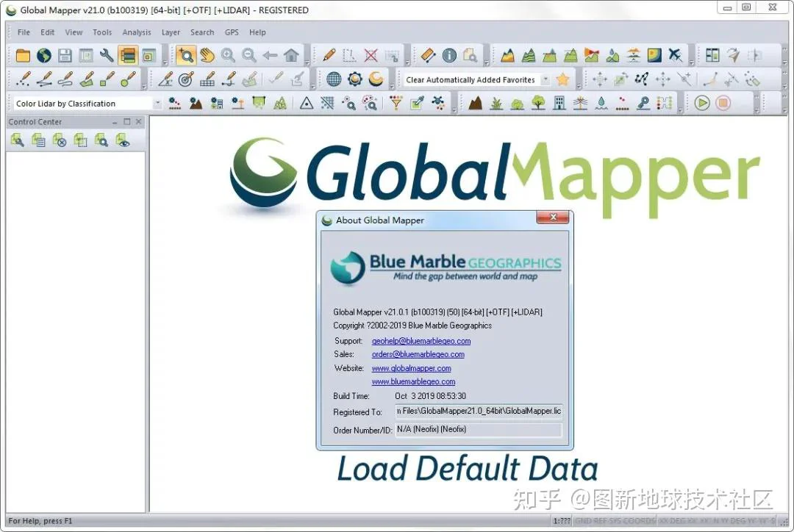Screen dimensions: 794x532
Task: Open the Search menu
Action: point(202,32)
